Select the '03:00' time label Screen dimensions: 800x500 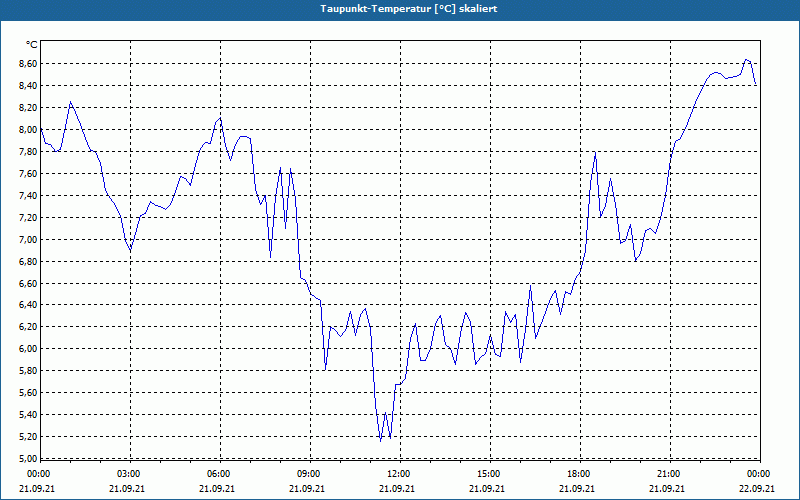128,474
